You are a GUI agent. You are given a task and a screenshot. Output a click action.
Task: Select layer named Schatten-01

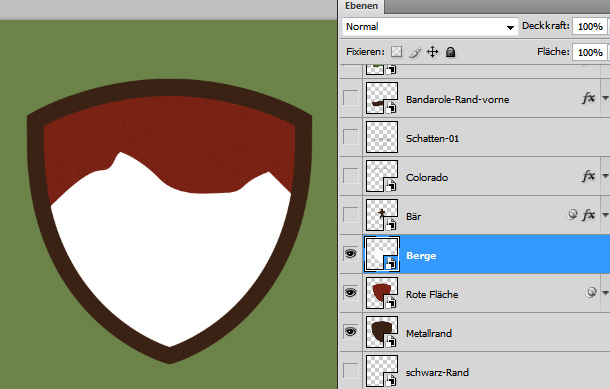[x=432, y=138]
